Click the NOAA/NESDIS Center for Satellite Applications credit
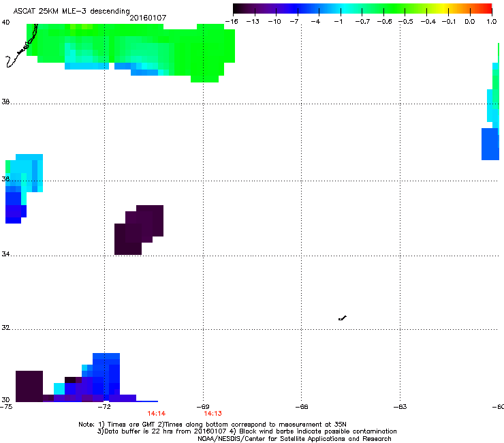504x443 pixels. click(294, 439)
